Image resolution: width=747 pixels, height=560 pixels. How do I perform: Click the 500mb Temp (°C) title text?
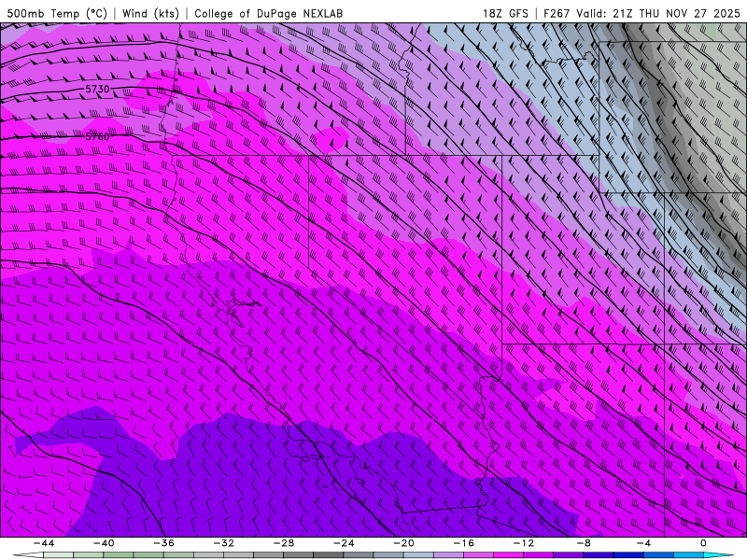[x=57, y=13]
